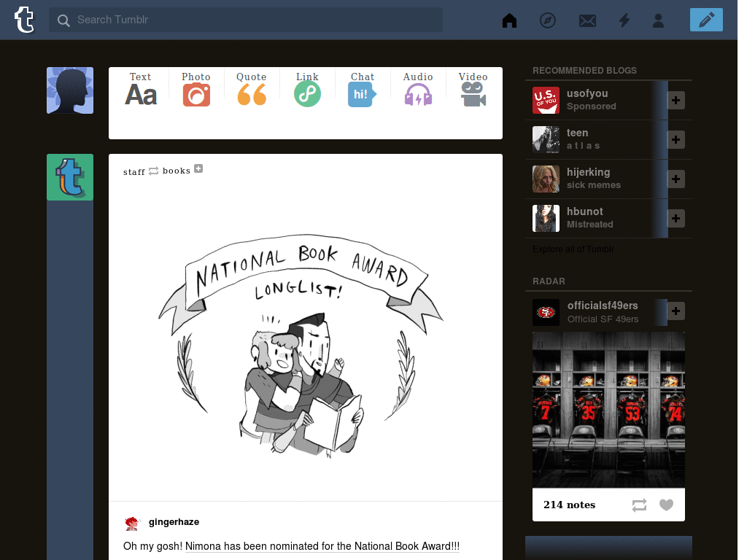Follow hbunot with plus button
Screen dimensions: 747x560
[x=676, y=219]
